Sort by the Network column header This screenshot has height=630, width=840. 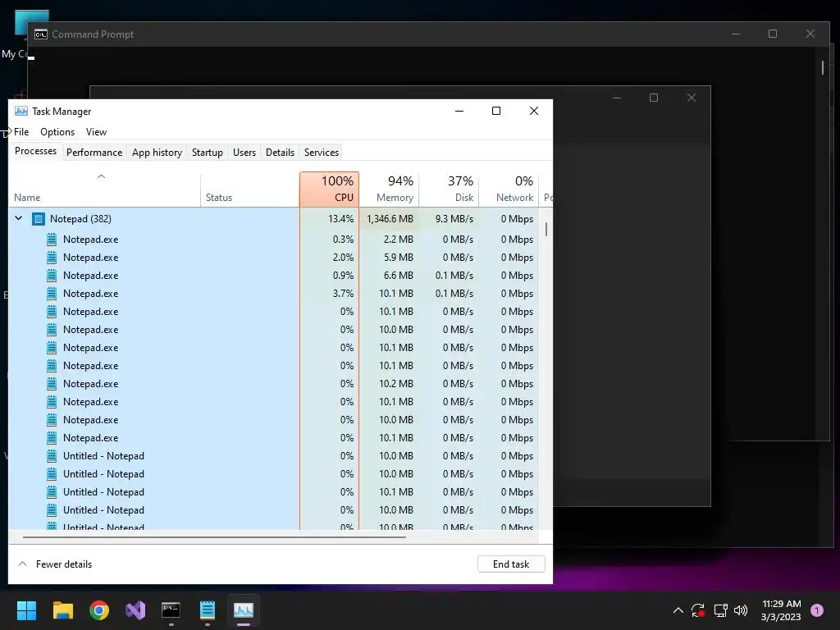(509, 189)
